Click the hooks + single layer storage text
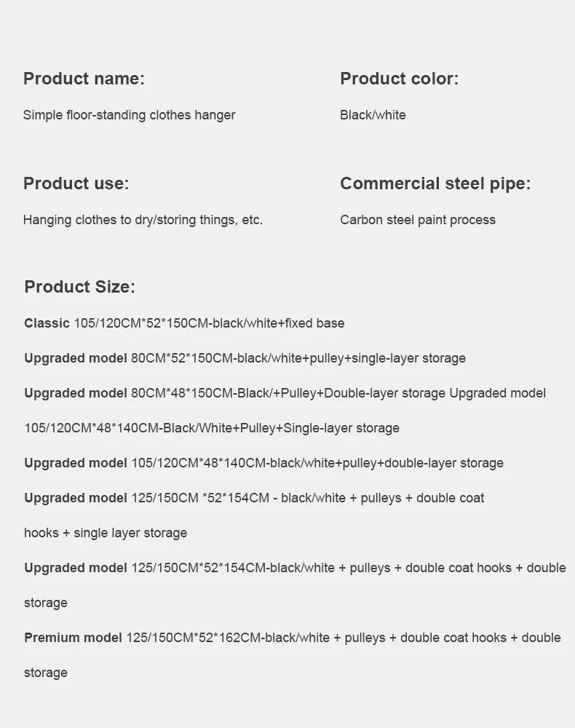Image resolution: width=575 pixels, height=728 pixels. (x=106, y=533)
